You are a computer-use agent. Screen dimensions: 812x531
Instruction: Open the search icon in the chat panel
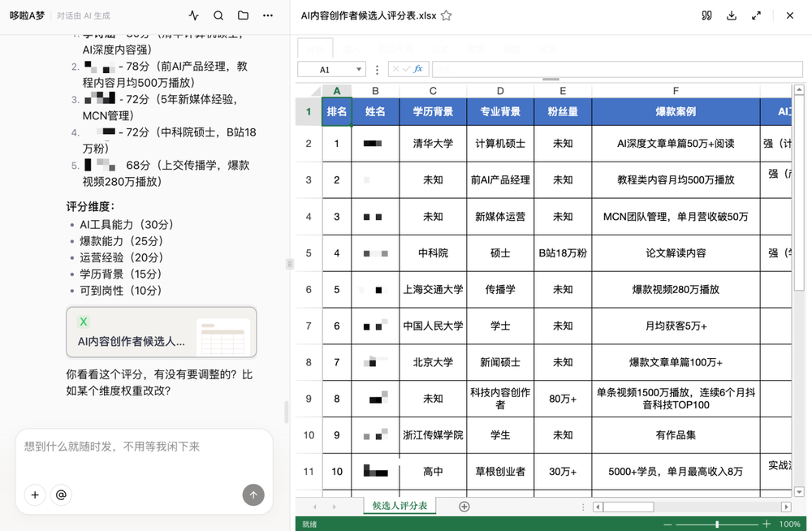[218, 15]
